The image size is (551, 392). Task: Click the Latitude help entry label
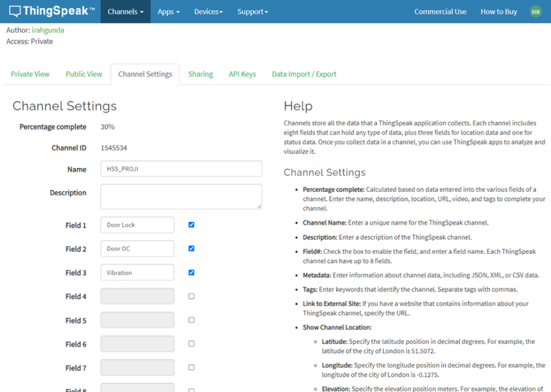pyautogui.click(x=334, y=341)
